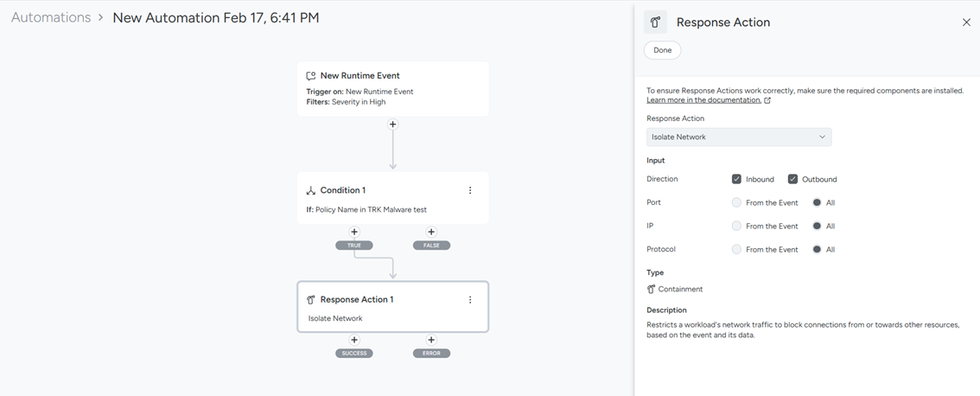
Task: Go to Automations breadcrumb
Action: (x=51, y=17)
